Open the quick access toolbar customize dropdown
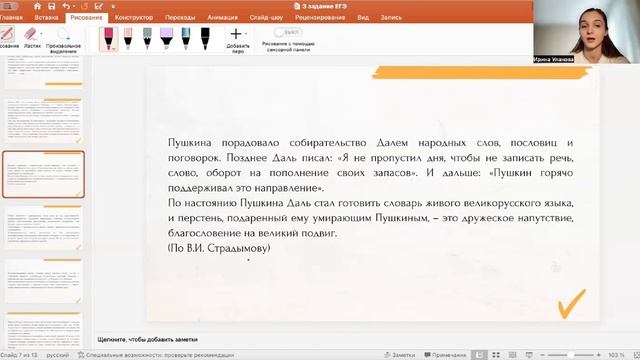The width and height of the screenshot is (640, 360). (x=113, y=7)
